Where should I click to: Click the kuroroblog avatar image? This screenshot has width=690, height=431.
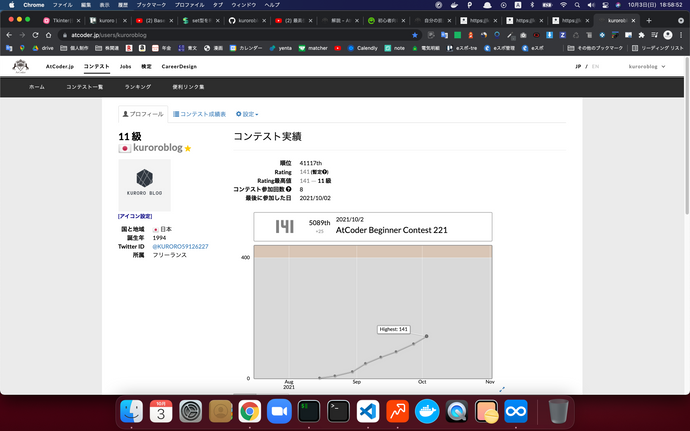click(144, 185)
